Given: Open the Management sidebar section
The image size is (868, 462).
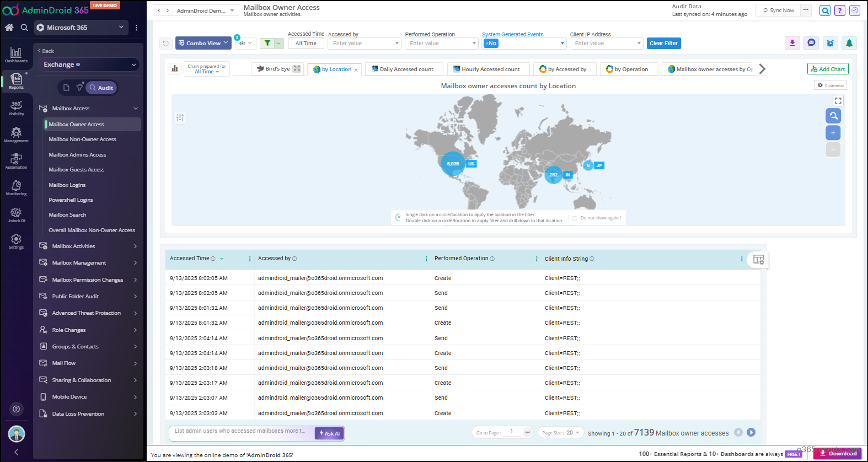Looking at the screenshot, I should tap(16, 135).
